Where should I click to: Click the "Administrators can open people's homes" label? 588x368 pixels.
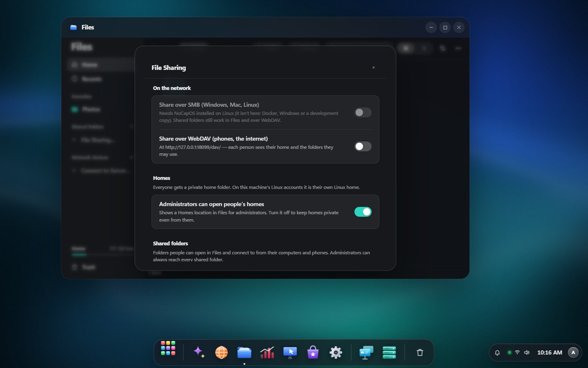[x=212, y=204]
